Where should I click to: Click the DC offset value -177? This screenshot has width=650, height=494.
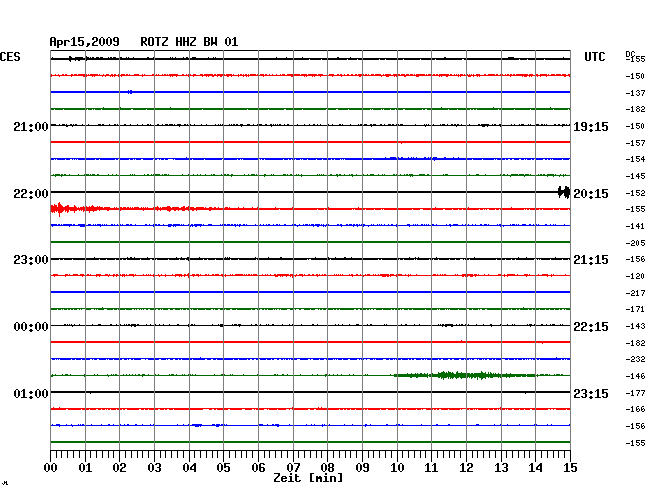click(x=635, y=393)
